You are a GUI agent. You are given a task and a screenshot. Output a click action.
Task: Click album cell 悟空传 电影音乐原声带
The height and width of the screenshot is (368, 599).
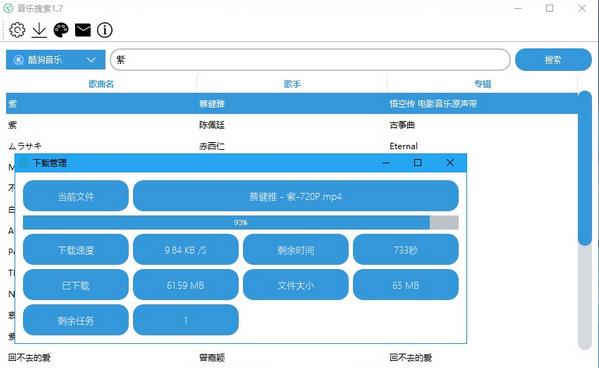pos(433,104)
